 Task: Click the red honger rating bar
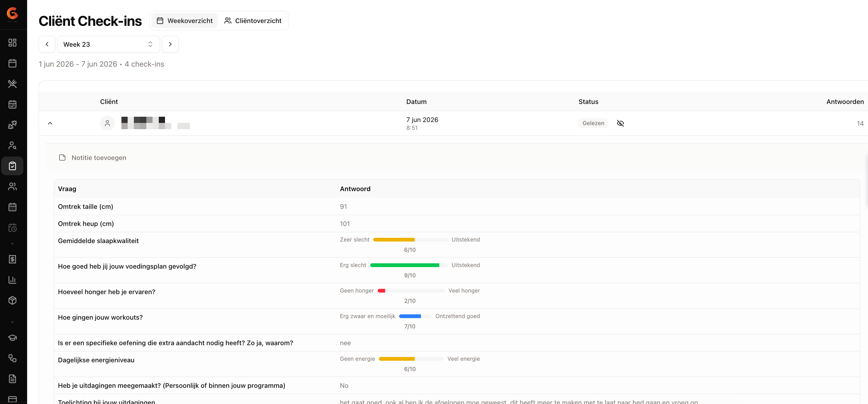pos(411,291)
